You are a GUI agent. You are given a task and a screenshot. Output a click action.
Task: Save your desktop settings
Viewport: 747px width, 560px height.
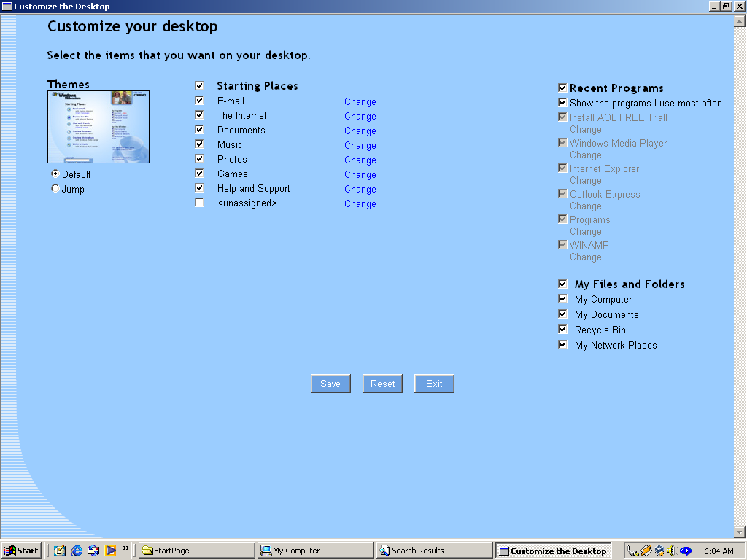click(x=330, y=383)
